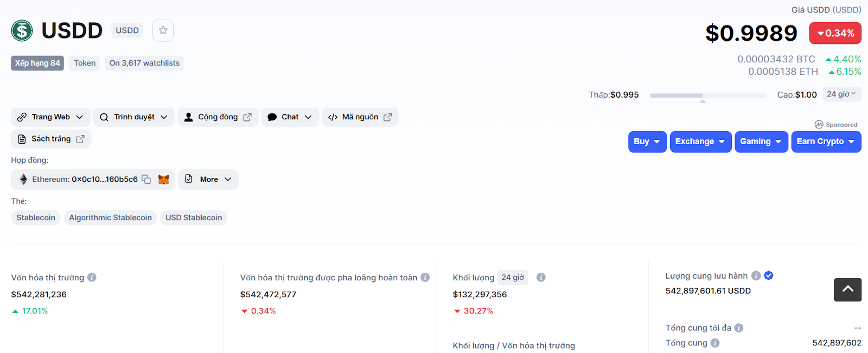This screenshot has height=353, width=868.
Task: Click circulating supply 542,897,601.61 USDD
Action: [x=708, y=291]
